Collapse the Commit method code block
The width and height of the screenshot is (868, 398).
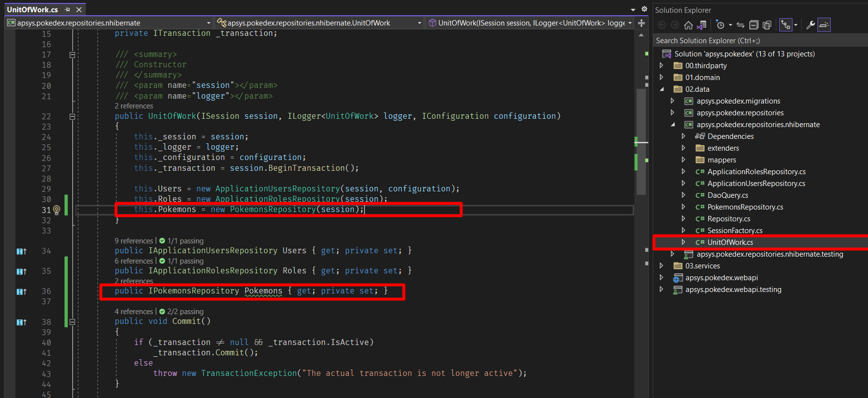click(x=72, y=322)
